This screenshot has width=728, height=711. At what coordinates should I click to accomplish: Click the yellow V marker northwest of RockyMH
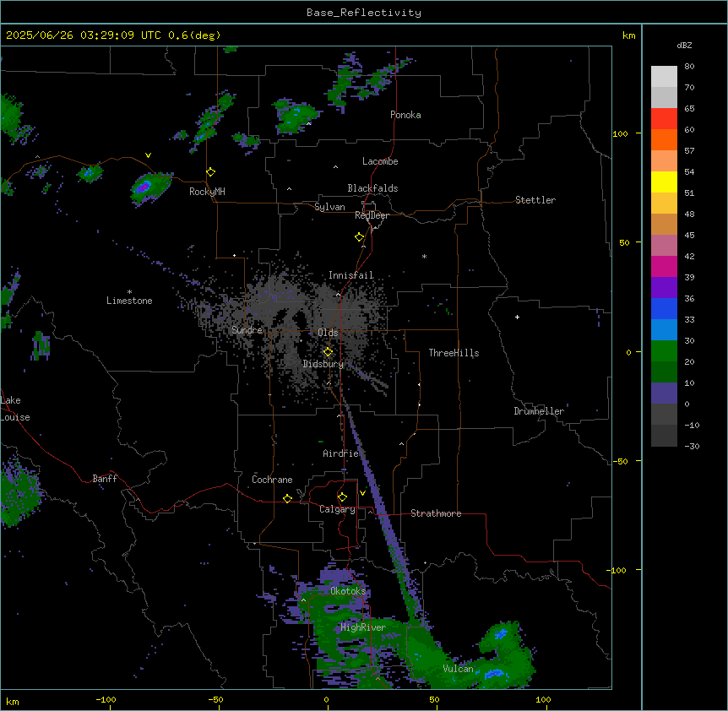[x=148, y=155]
